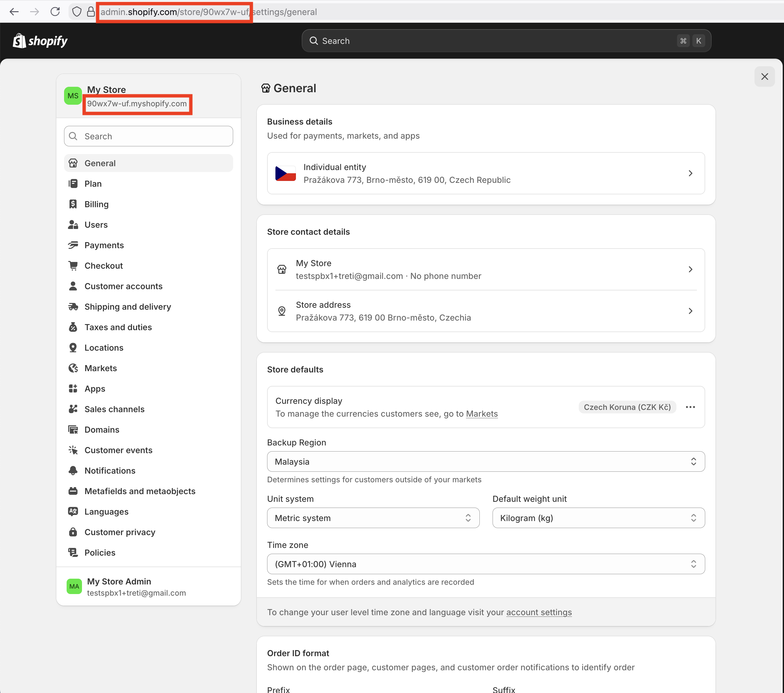The height and width of the screenshot is (693, 784).
Task: Close the settings panel
Action: point(764,76)
